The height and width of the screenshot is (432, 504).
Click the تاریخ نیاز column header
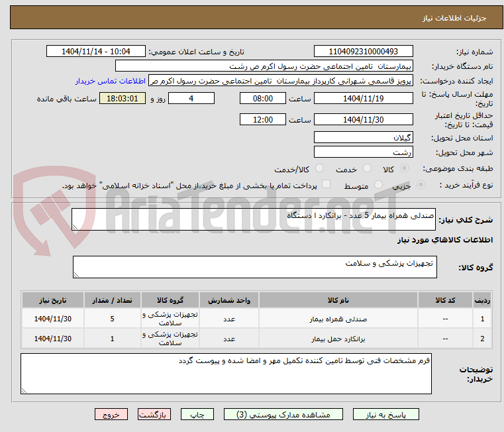[x=53, y=300]
